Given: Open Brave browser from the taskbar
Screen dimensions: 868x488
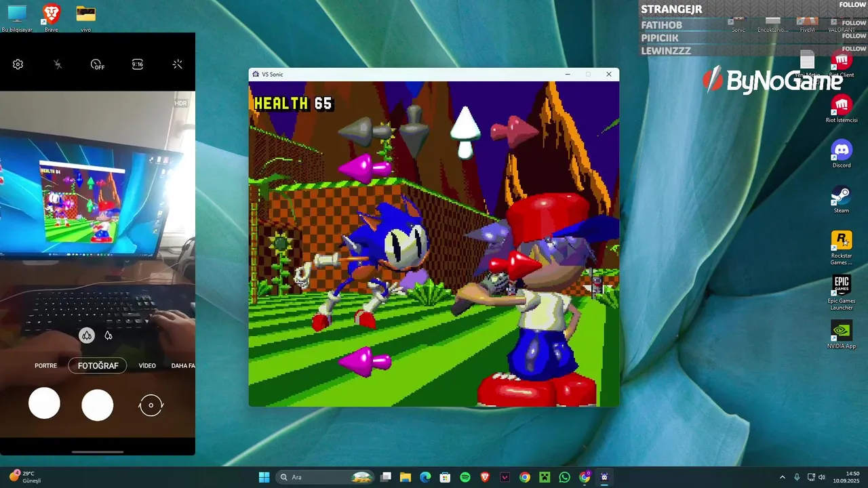Looking at the screenshot, I should [x=485, y=477].
